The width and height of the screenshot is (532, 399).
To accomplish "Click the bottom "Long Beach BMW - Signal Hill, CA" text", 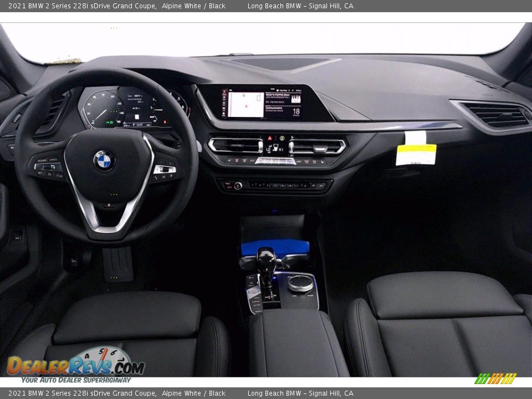I will point(300,393).
